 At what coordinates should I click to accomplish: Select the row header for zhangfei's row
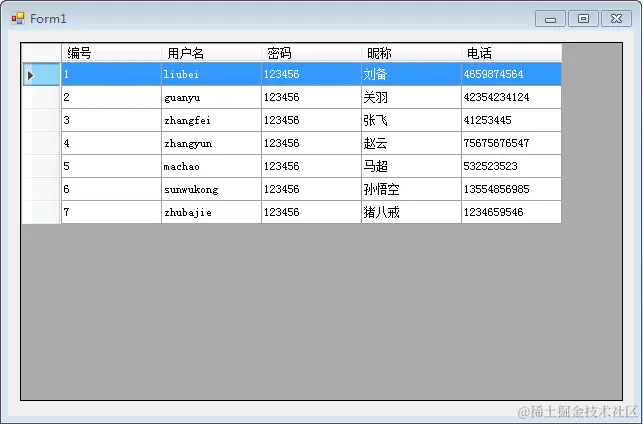tap(41, 120)
